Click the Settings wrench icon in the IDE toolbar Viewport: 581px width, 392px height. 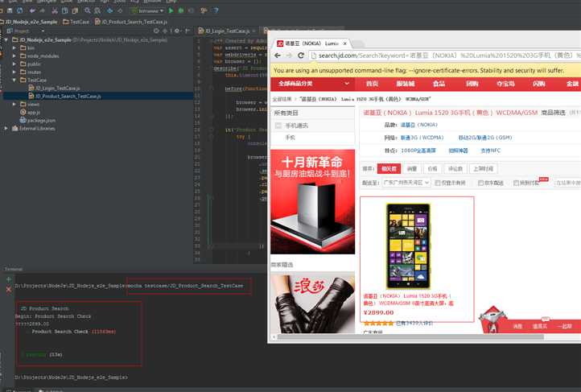pyautogui.click(x=204, y=10)
